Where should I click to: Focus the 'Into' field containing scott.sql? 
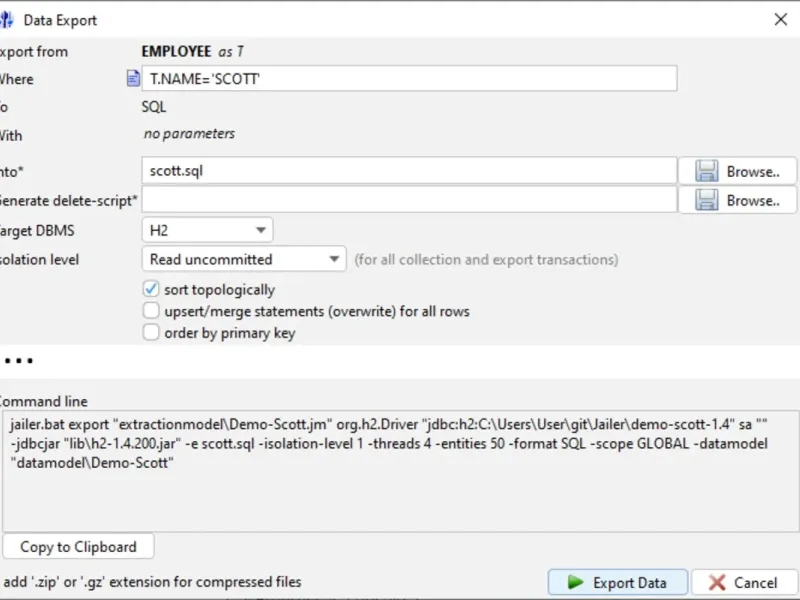click(410, 171)
